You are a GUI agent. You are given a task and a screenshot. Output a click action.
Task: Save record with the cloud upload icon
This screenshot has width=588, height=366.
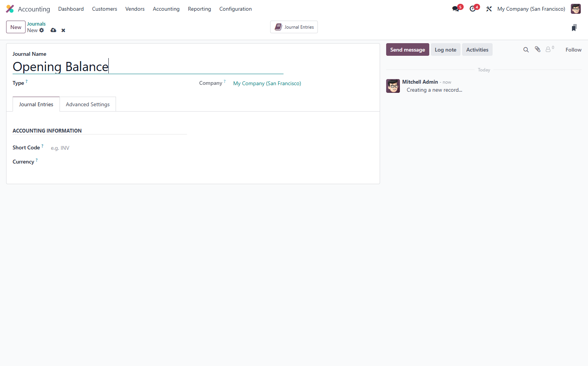[53, 30]
